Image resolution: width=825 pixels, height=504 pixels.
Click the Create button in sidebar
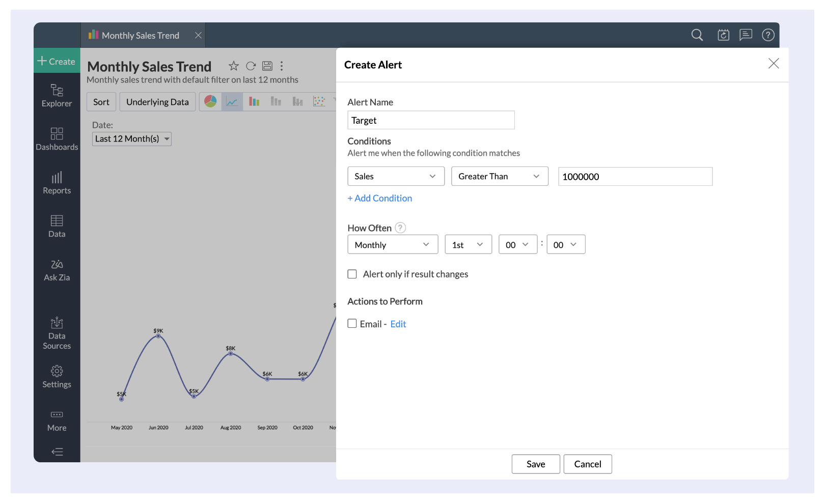click(57, 61)
